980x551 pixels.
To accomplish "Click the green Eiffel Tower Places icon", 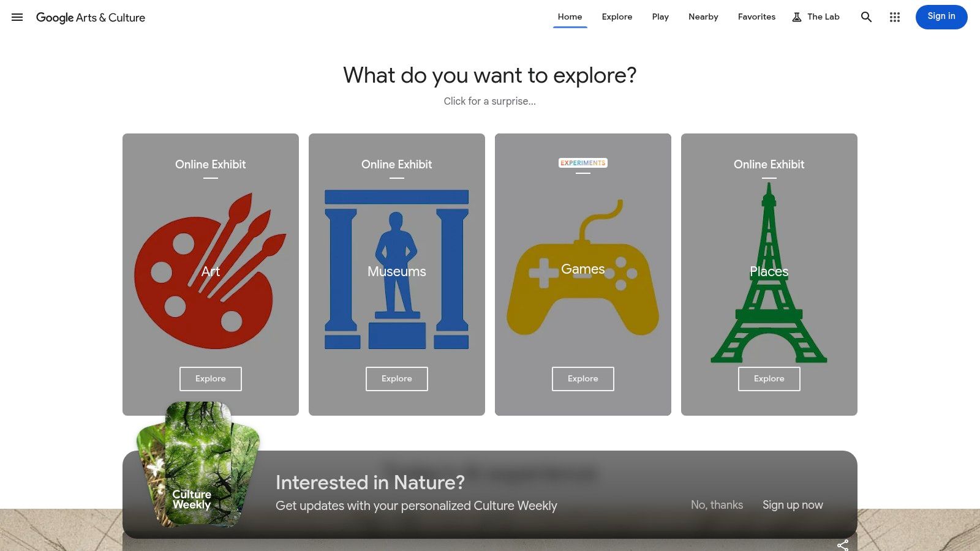I will [x=769, y=275].
